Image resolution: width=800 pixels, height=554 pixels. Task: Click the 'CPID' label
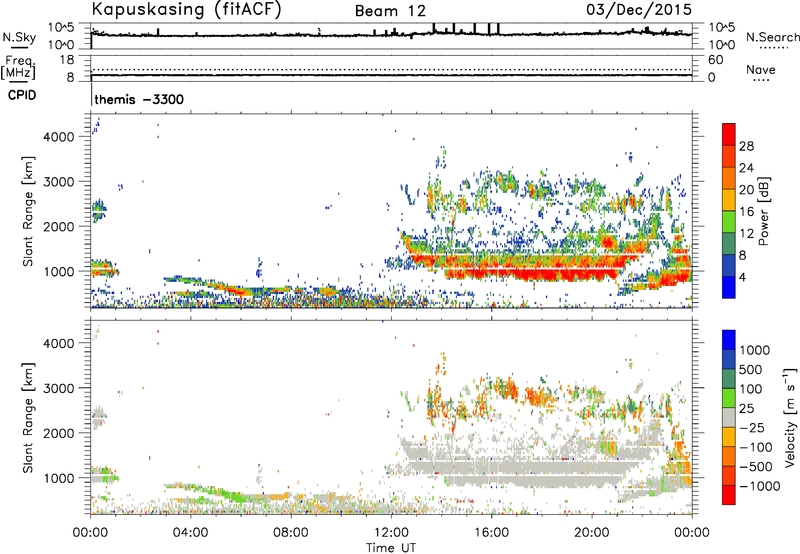pos(22,95)
